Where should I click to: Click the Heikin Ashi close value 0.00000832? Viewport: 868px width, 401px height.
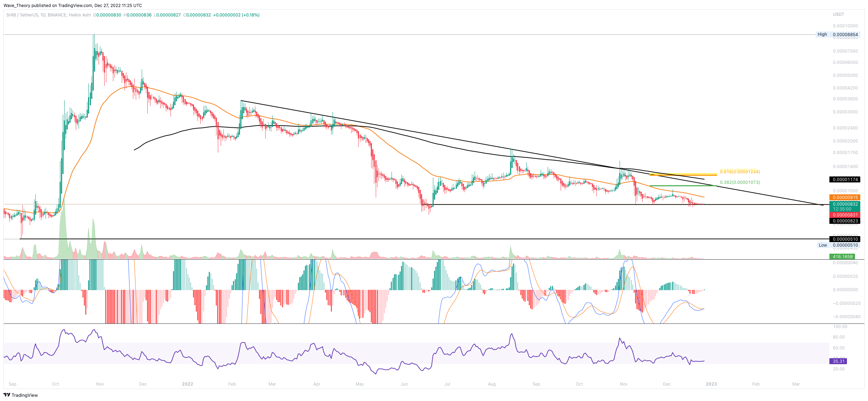(198, 15)
